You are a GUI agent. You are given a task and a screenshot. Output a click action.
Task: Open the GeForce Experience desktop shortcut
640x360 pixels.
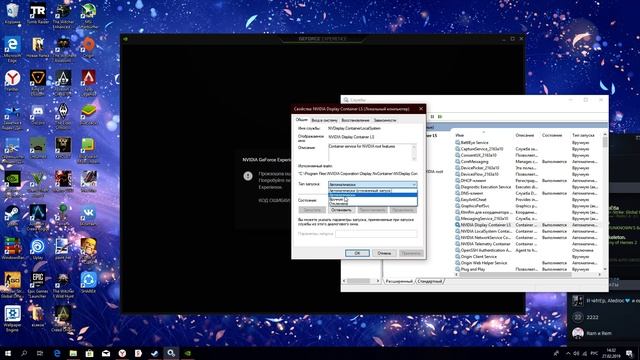point(12,184)
